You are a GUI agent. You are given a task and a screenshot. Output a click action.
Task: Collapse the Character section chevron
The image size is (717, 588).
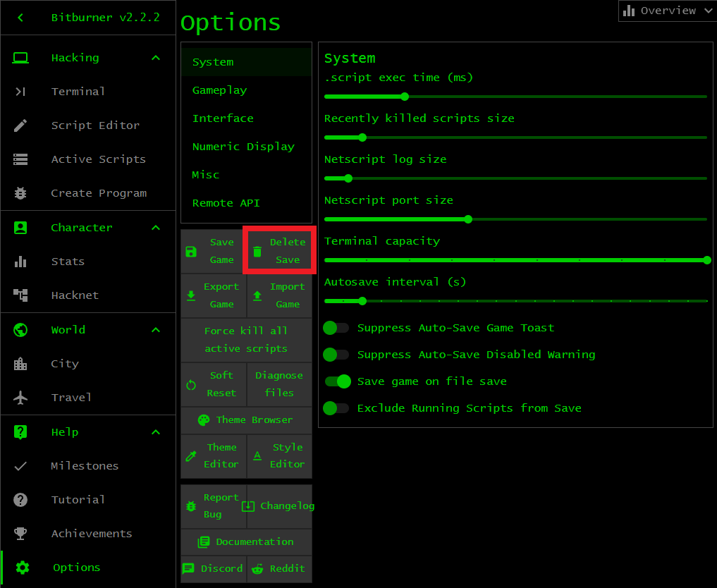pyautogui.click(x=156, y=228)
